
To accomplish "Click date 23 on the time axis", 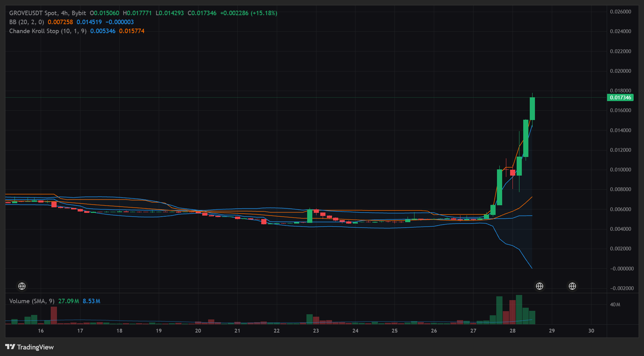I will [316, 331].
